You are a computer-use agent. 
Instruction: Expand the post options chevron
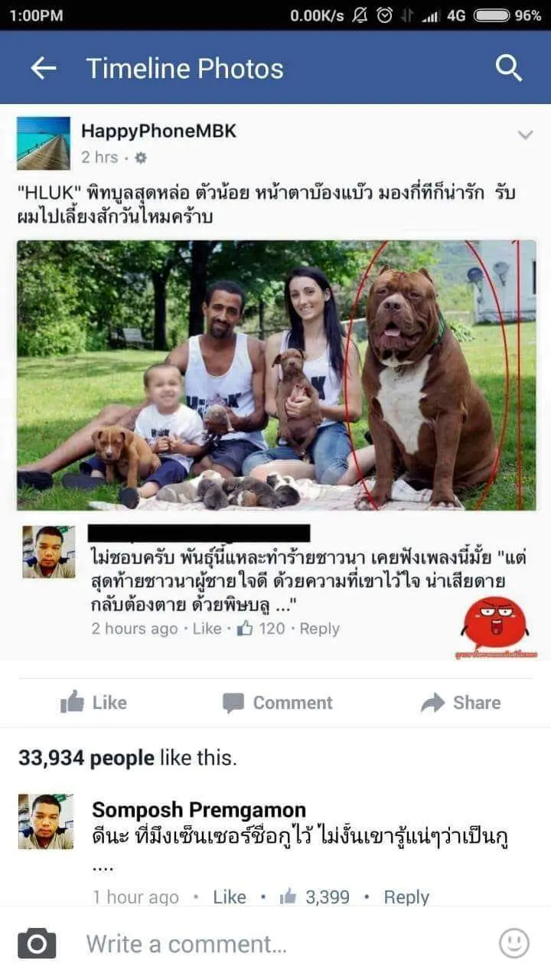coord(525,136)
